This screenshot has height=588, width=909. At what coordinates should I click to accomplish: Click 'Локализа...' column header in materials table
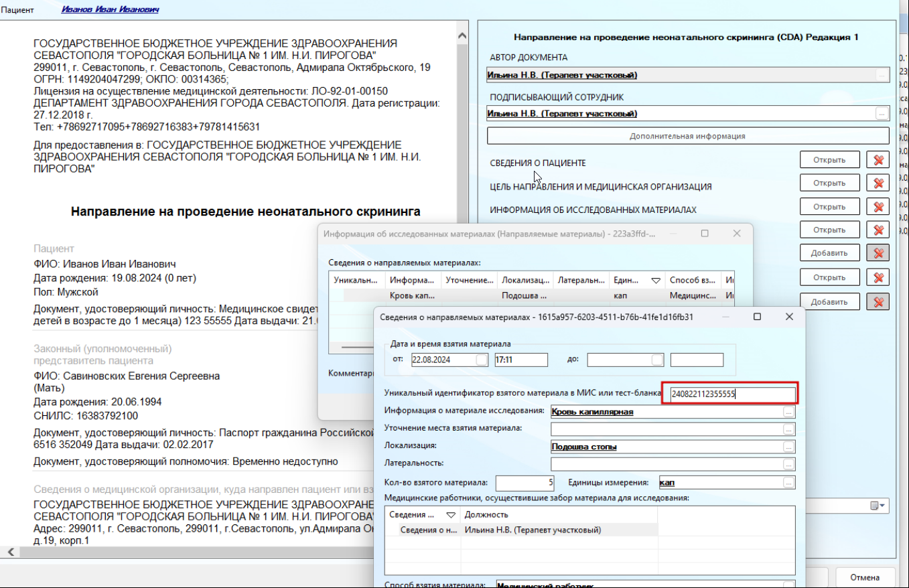click(525, 281)
